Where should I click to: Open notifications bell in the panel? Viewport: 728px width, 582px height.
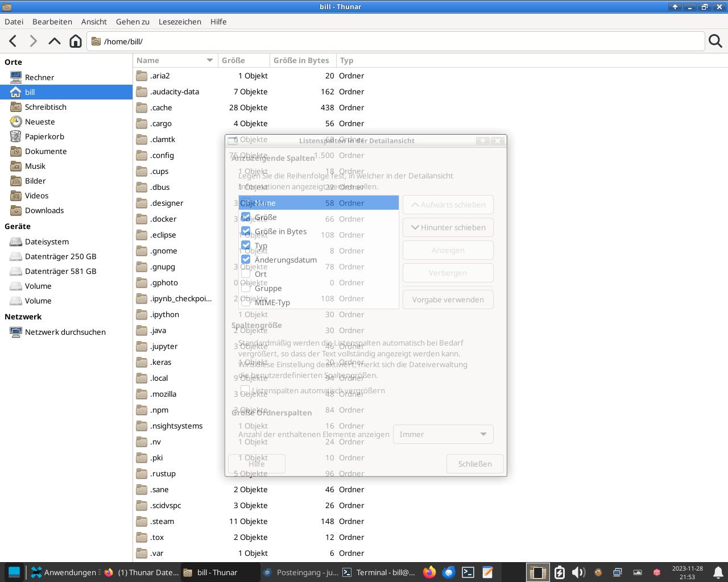(718, 572)
